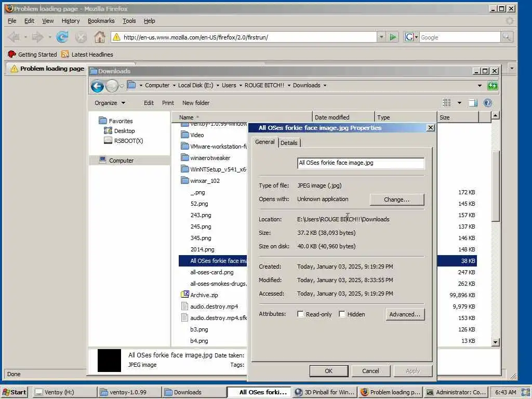Screen dimensions: 532x399
Task: Open the Firefox History menu
Action: [x=71, y=21]
